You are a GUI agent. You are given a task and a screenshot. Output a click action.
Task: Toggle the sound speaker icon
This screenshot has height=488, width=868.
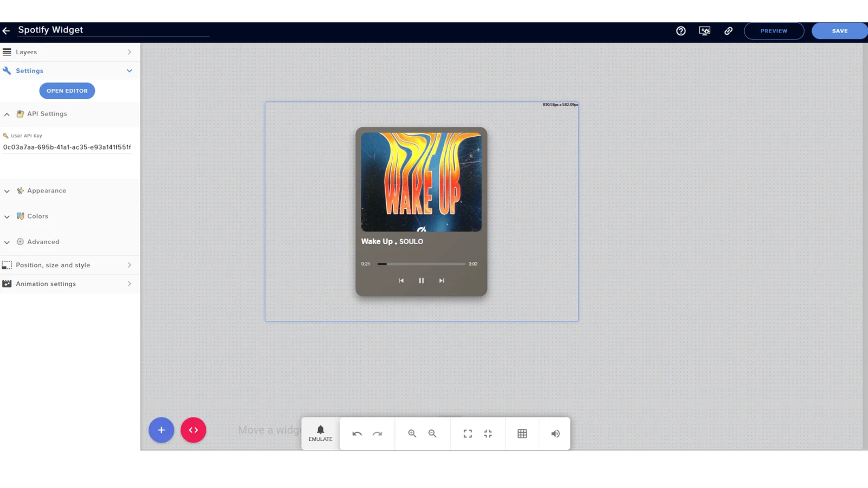(555, 434)
